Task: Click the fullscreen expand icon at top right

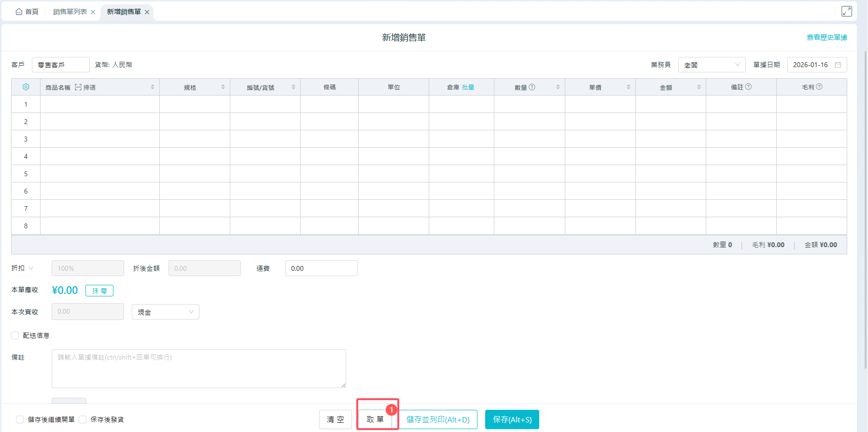Action: 846,11
